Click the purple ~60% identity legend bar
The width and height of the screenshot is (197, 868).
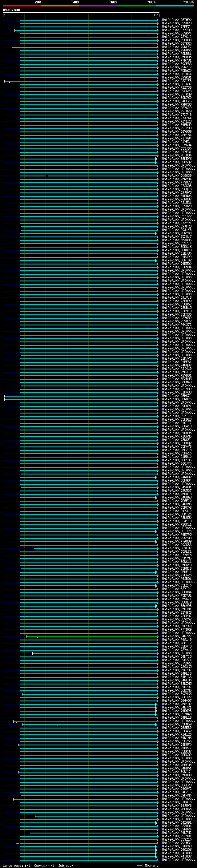(x=98, y=6)
